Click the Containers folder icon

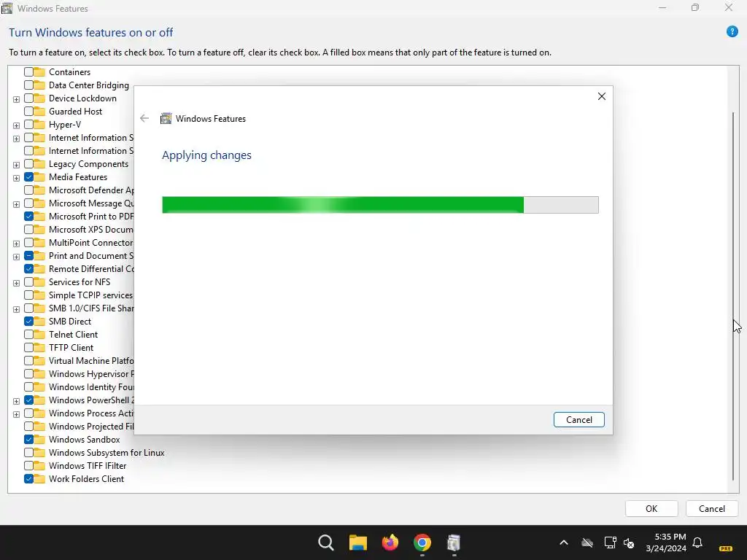pos(39,72)
